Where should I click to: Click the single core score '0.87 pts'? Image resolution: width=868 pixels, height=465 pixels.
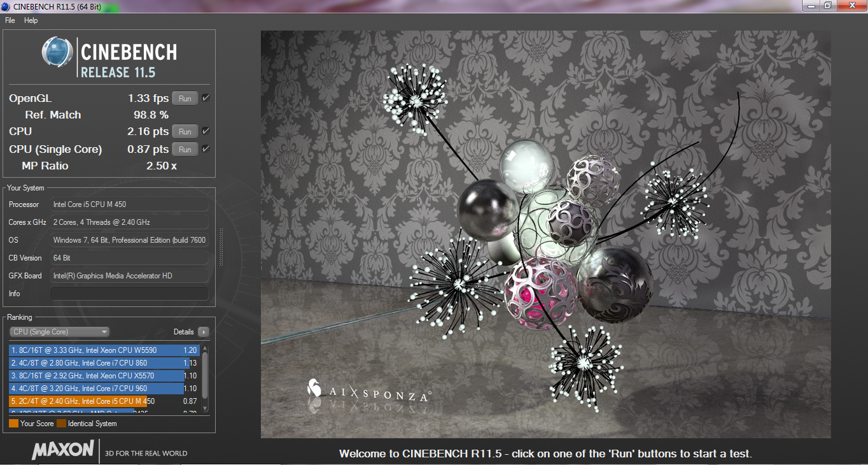[x=148, y=149]
